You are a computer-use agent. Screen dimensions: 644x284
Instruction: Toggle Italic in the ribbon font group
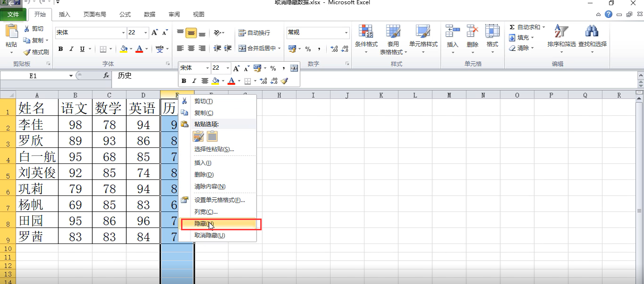(71, 49)
